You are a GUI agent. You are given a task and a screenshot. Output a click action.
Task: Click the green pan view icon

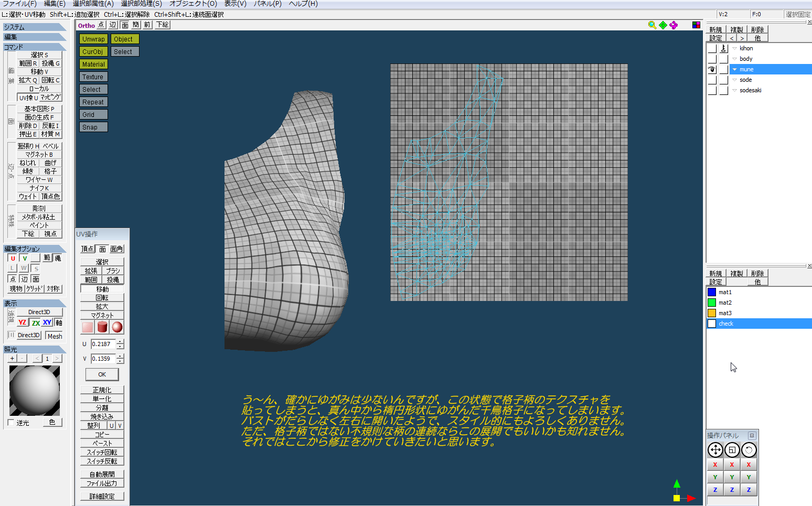[x=663, y=25]
